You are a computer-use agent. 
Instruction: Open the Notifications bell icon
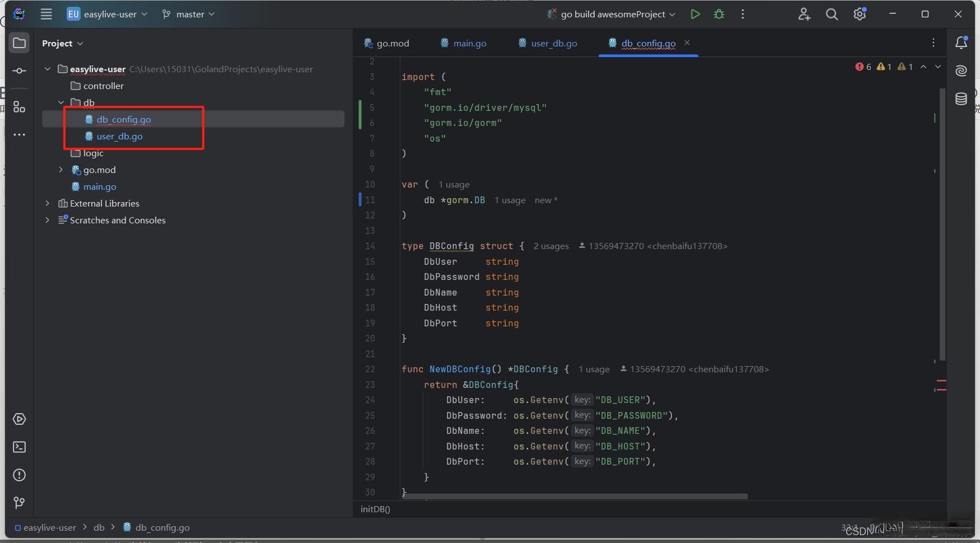(961, 43)
